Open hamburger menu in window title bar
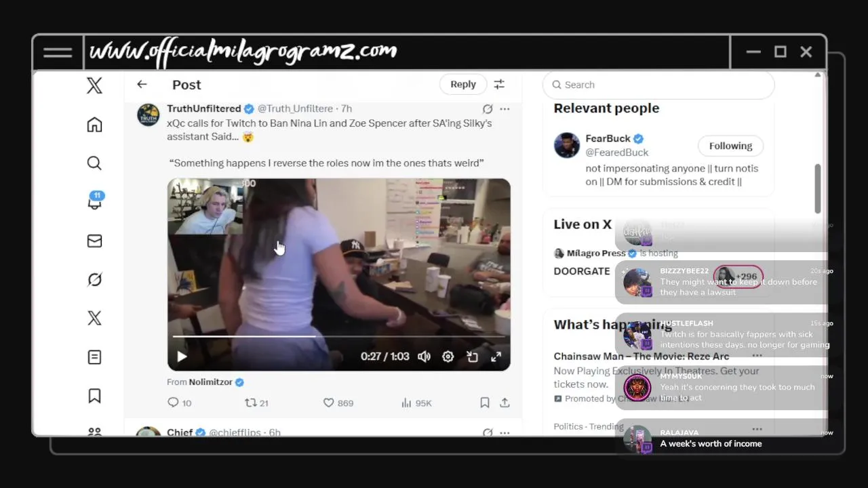868x488 pixels. point(58,52)
